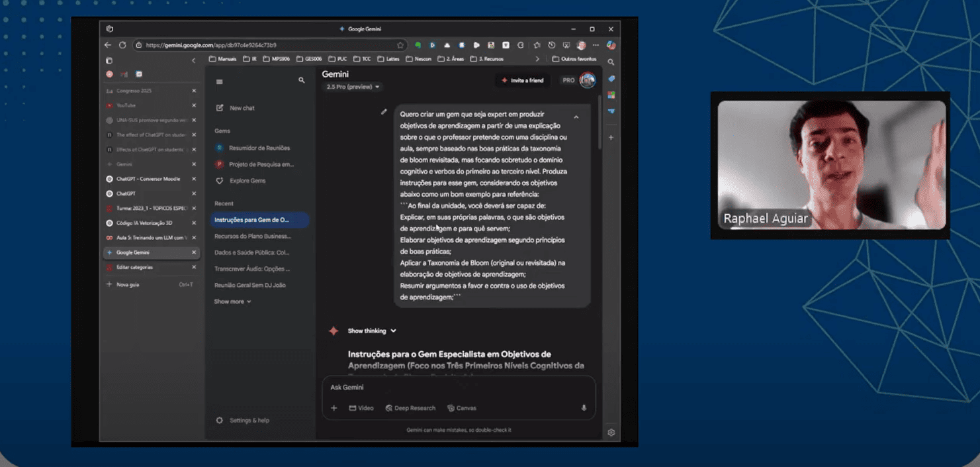
Task: Select the Video tool chip
Action: (x=361, y=408)
